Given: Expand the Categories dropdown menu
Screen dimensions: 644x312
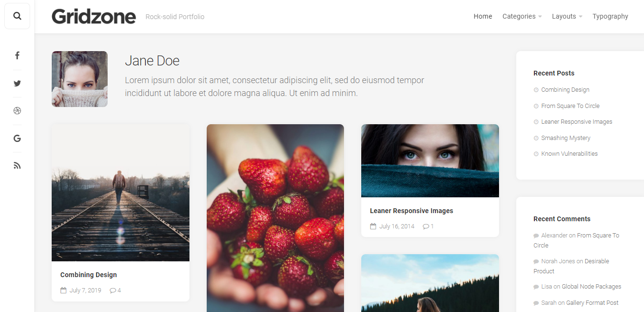Looking at the screenshot, I should 522,16.
